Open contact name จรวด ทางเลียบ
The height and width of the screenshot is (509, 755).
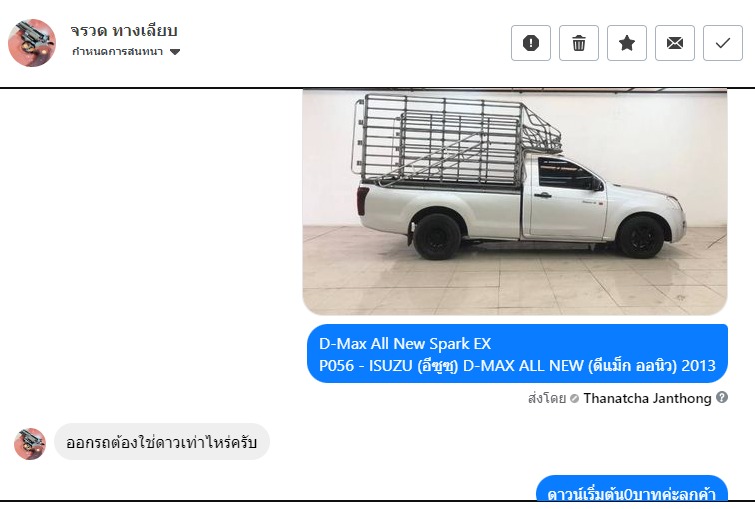pyautogui.click(x=124, y=31)
